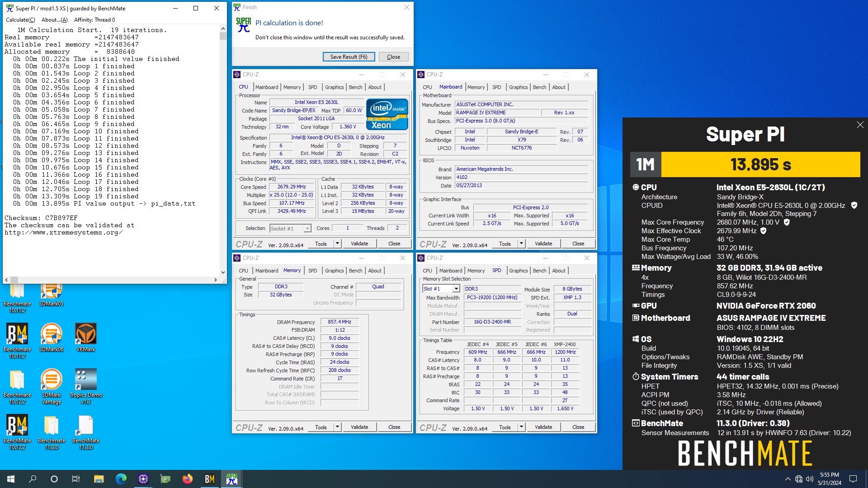The width and height of the screenshot is (868, 488).
Task: Click the Intel Xeon logo in CPU-Z
Action: tap(387, 114)
